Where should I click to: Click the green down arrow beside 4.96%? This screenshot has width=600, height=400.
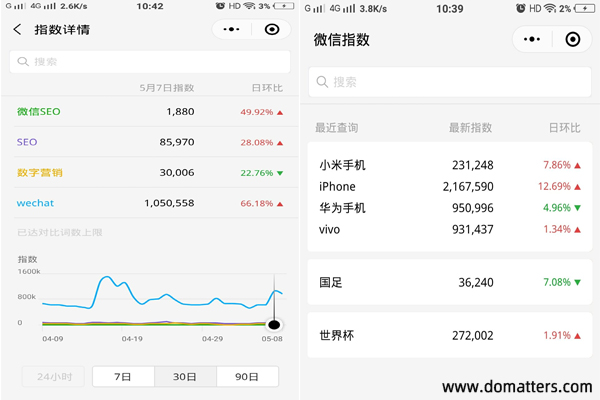point(577,208)
